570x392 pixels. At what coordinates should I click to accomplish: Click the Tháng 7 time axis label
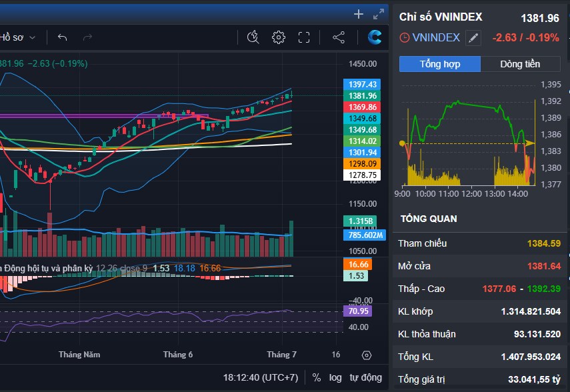pyautogui.click(x=281, y=355)
